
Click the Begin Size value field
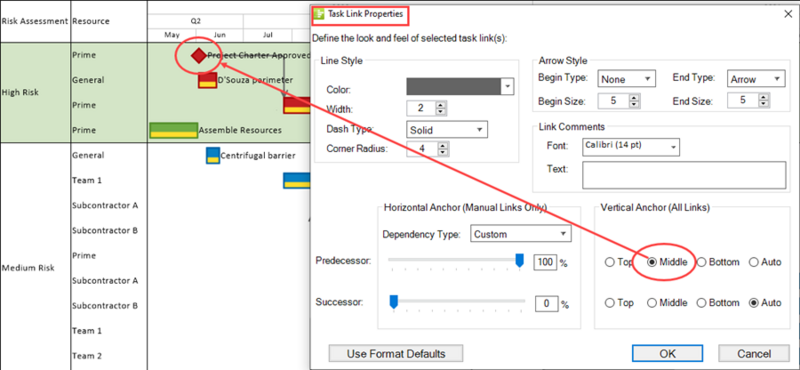(x=614, y=101)
